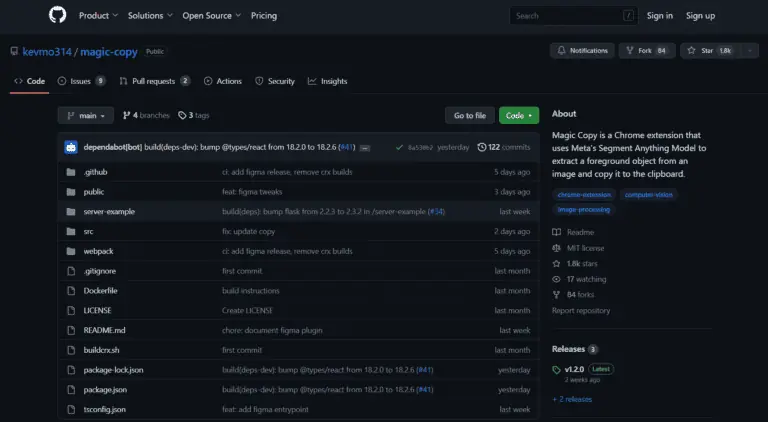The width and height of the screenshot is (768, 422).
Task: Open the main branch selector dropdown
Action: coord(86,116)
